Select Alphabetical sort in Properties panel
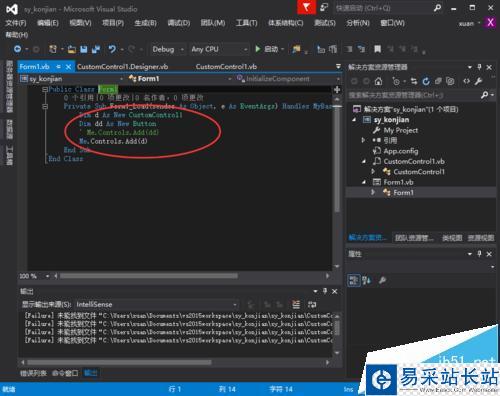Screen dimensions: 500x396 point(366,280)
